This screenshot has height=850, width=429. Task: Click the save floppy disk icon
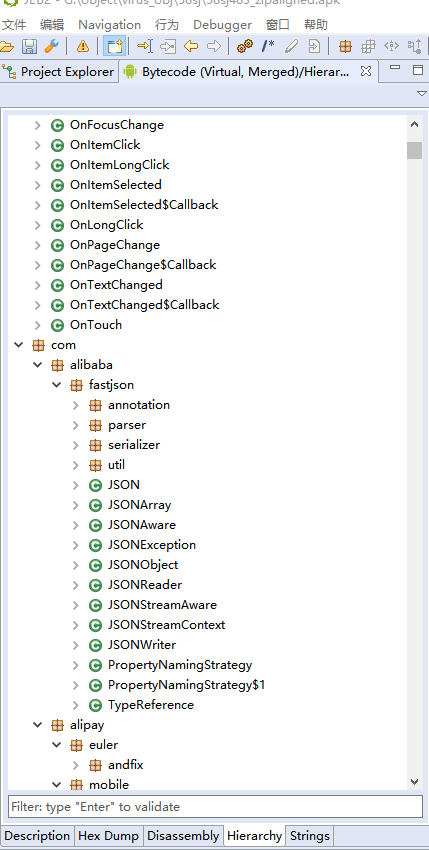coord(29,47)
